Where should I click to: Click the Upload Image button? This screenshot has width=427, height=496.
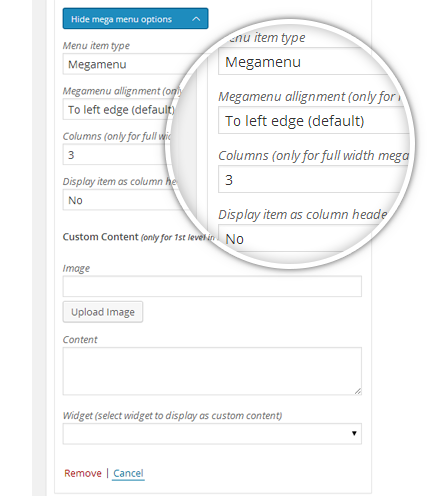coord(103,312)
